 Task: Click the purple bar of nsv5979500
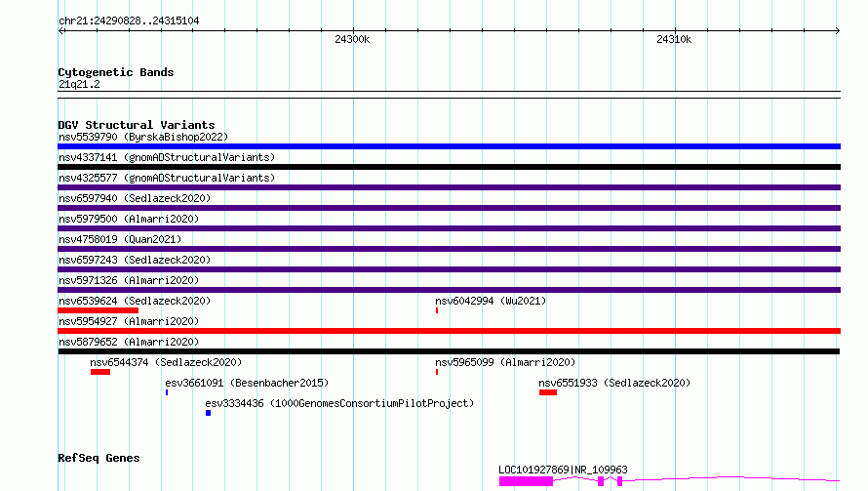[449, 228]
